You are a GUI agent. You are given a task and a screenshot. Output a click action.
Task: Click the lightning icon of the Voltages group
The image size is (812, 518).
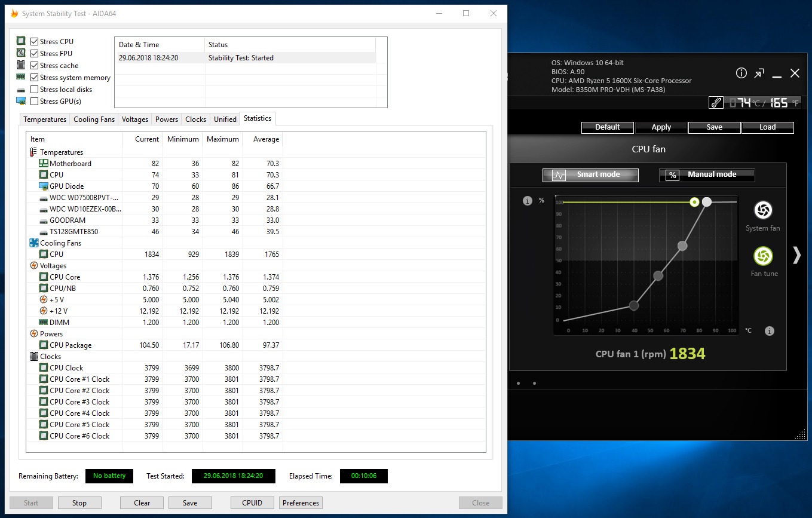click(33, 266)
